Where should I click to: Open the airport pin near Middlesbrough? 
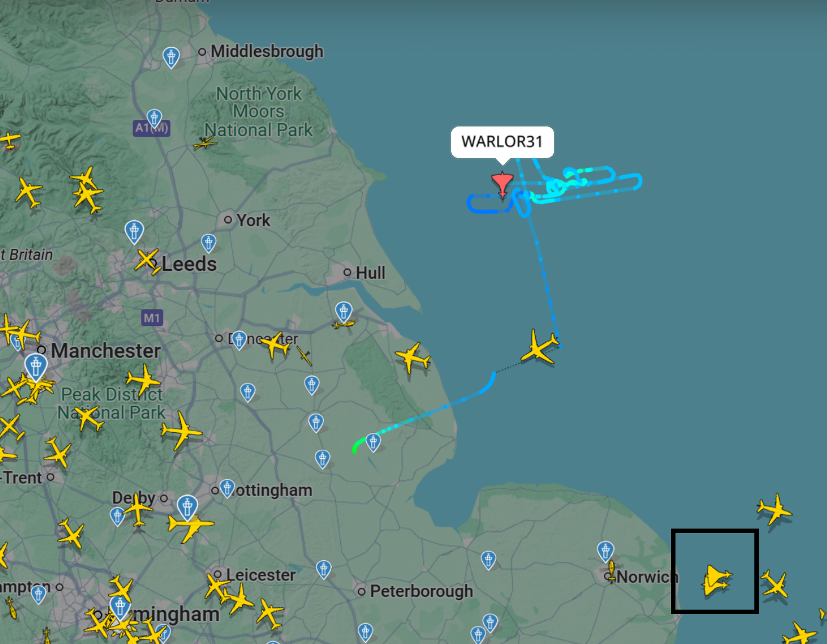pyautogui.click(x=171, y=57)
